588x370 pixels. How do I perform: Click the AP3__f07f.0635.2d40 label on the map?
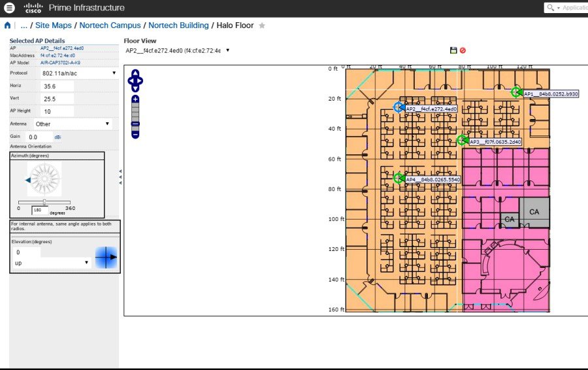point(495,142)
